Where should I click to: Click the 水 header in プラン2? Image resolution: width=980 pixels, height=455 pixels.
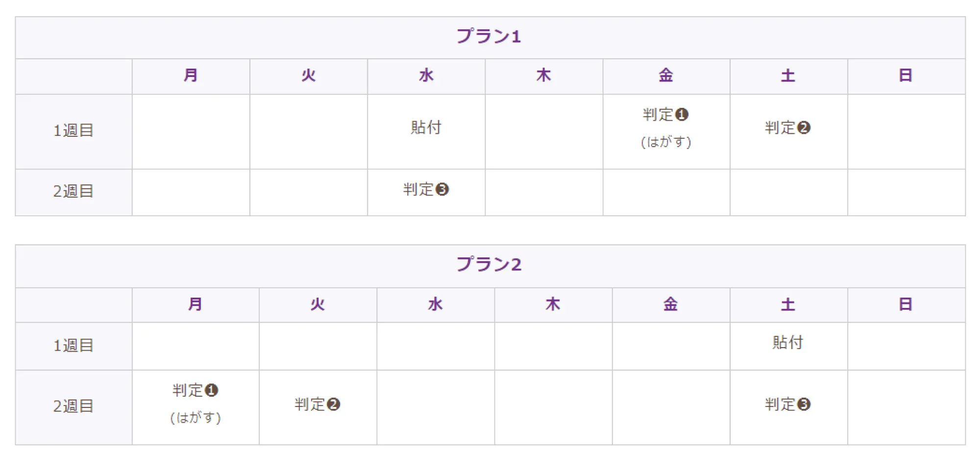(x=435, y=304)
